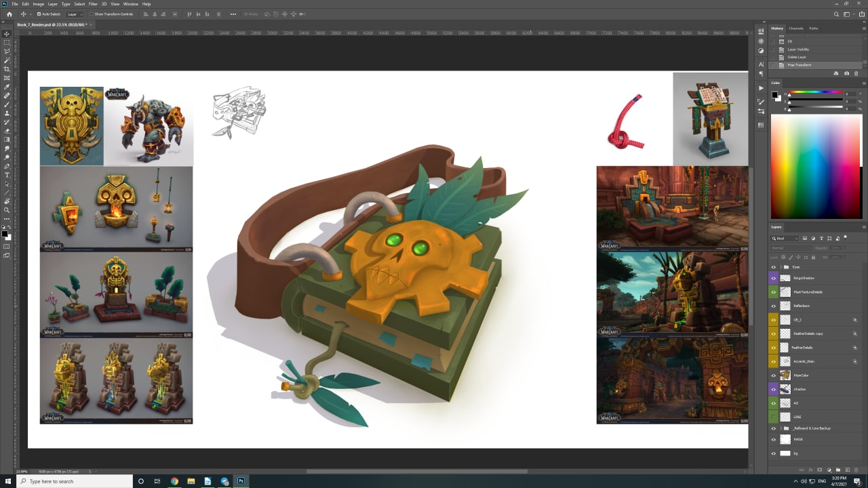Create a new layer group folder
This screenshot has width=868, height=488.
pos(838,470)
